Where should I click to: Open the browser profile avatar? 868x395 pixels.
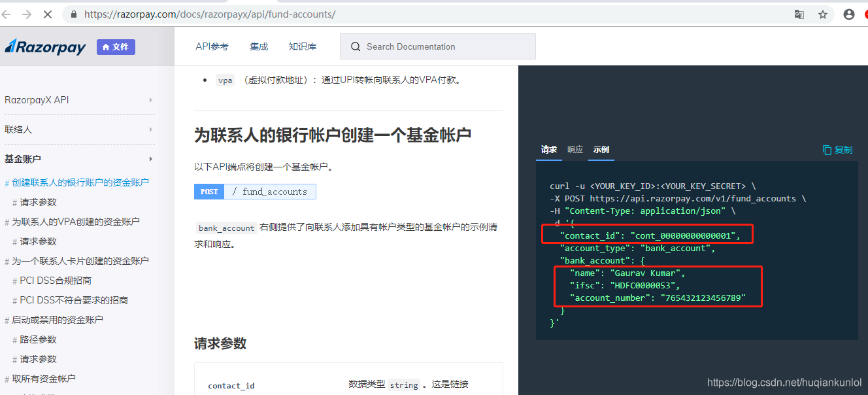(x=849, y=14)
